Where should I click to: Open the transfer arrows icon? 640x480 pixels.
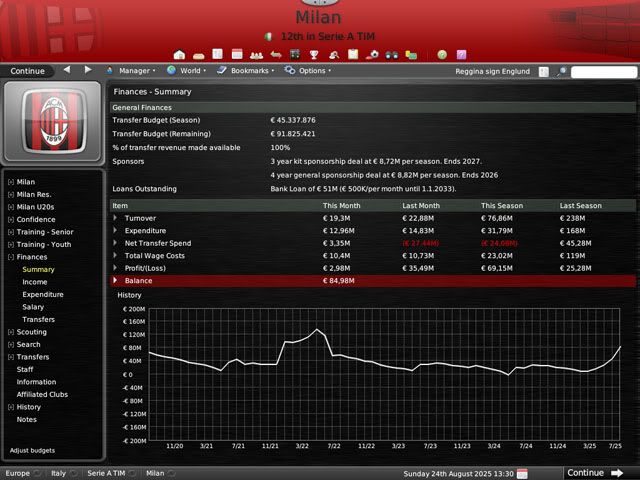coord(276,55)
